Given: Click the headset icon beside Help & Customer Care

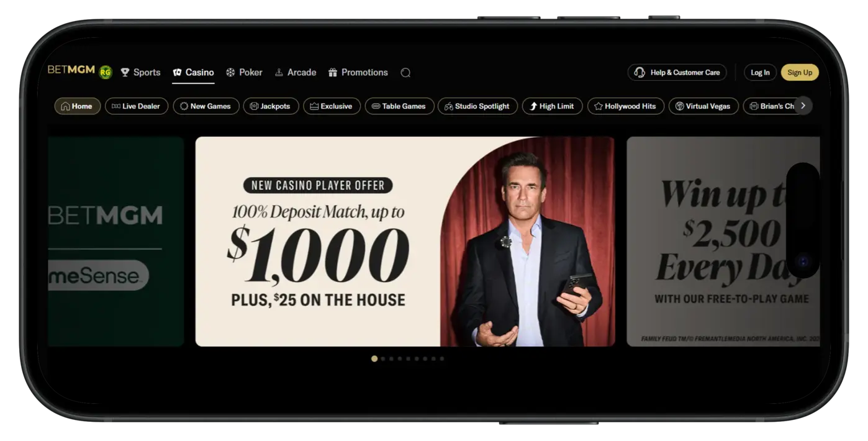Looking at the screenshot, I should [x=639, y=72].
